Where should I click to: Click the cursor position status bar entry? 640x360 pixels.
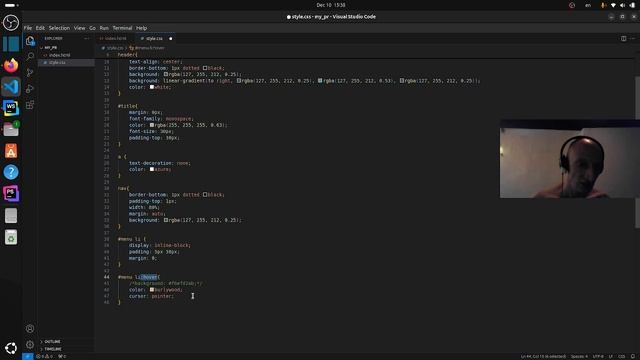click(x=543, y=356)
